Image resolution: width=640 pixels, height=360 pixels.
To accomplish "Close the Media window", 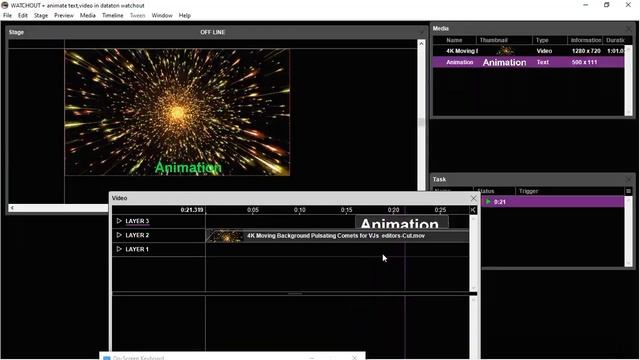I will tap(629, 29).
